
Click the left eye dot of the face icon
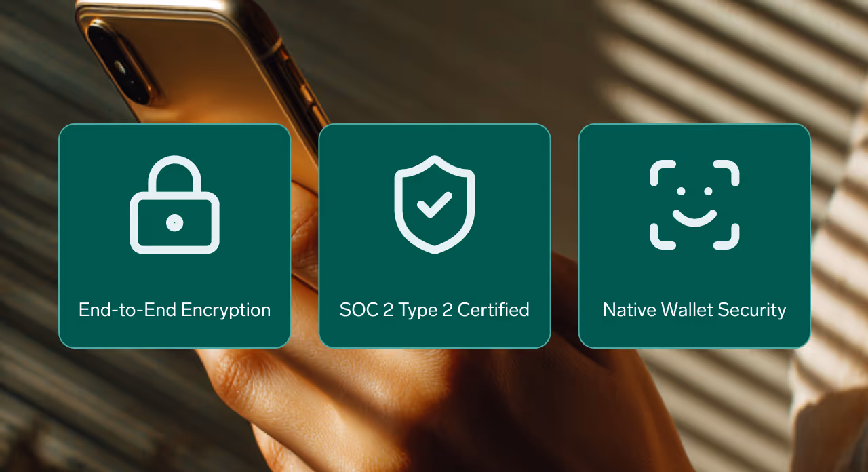[x=681, y=191]
